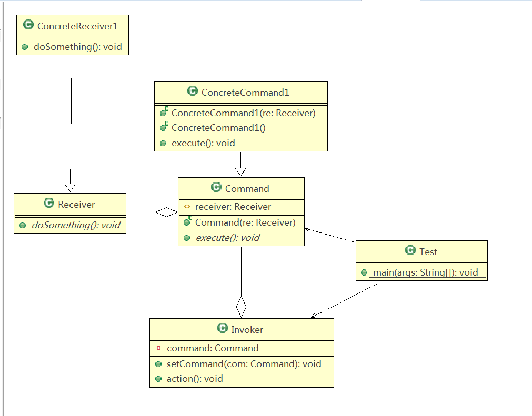
Task: Click the Test class icon
Action: click(x=410, y=250)
